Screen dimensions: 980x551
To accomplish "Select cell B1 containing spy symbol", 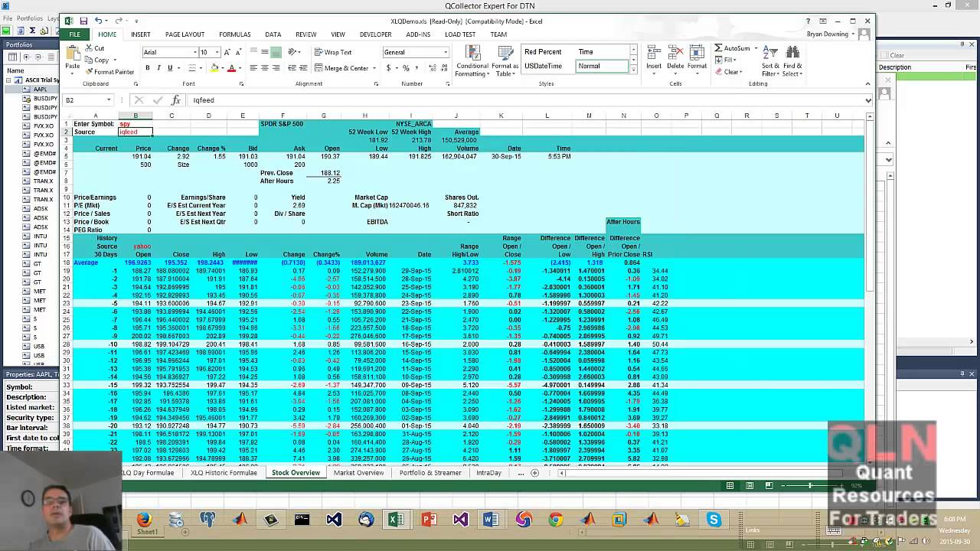I will (136, 124).
